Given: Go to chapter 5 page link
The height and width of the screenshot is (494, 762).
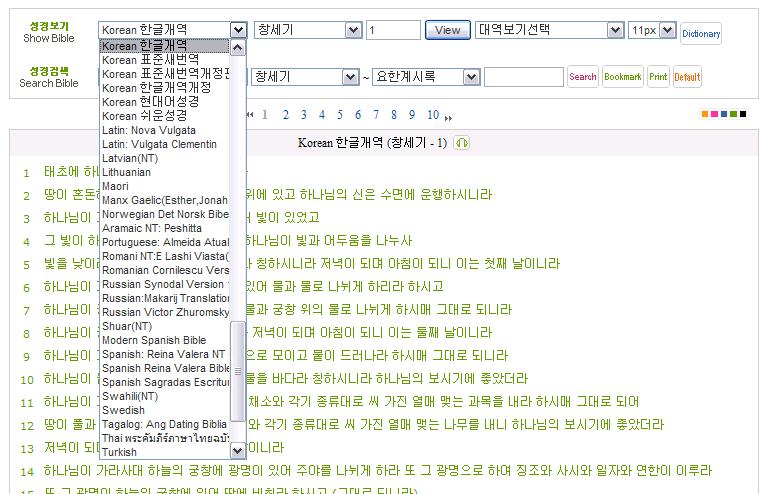Looking at the screenshot, I should pos(340,115).
